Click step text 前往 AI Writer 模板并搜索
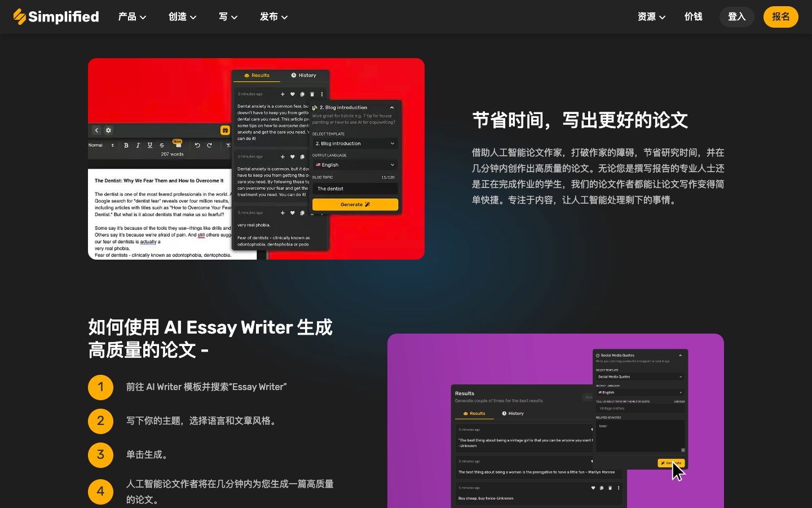Image resolution: width=812 pixels, height=508 pixels. (x=206, y=387)
